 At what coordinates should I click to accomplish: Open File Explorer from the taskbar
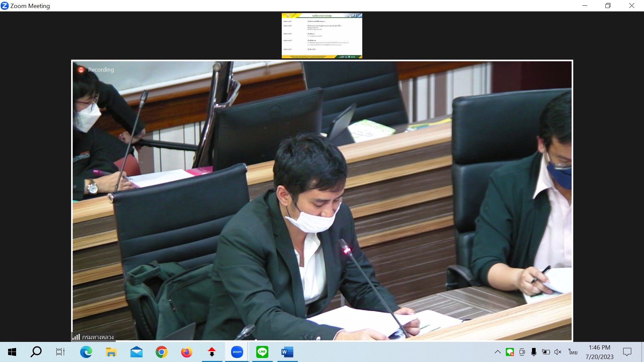(x=111, y=352)
